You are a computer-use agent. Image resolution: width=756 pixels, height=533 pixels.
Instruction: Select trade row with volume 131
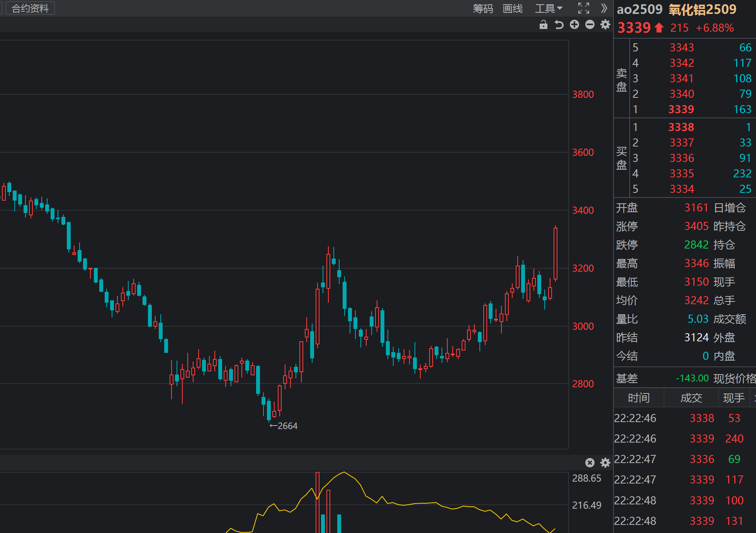685,521
